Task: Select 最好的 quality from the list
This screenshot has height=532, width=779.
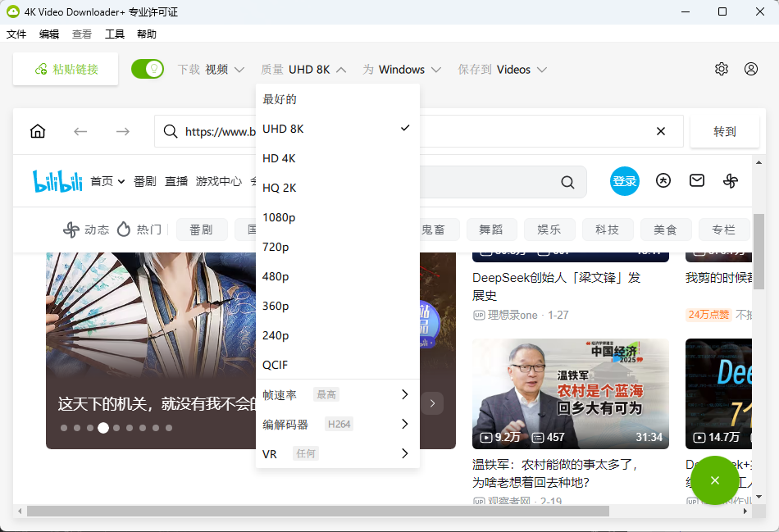Action: [x=280, y=99]
